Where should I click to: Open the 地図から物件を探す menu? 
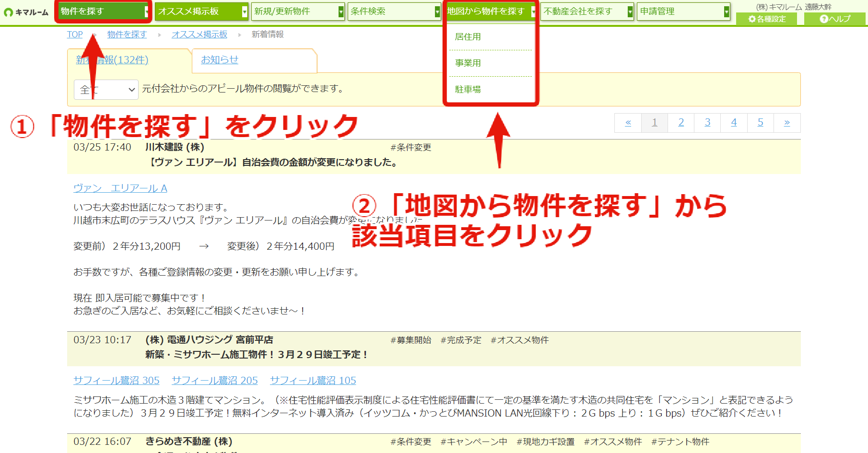(x=490, y=11)
